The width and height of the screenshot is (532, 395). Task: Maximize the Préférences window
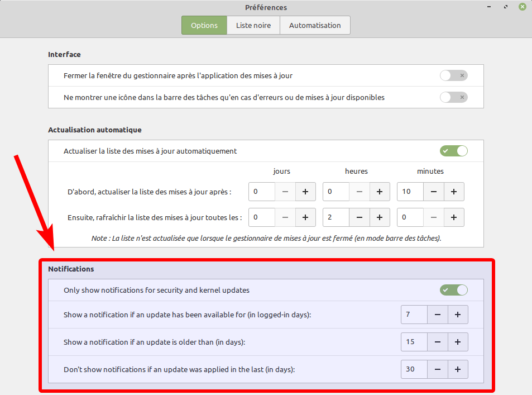pyautogui.click(x=506, y=7)
